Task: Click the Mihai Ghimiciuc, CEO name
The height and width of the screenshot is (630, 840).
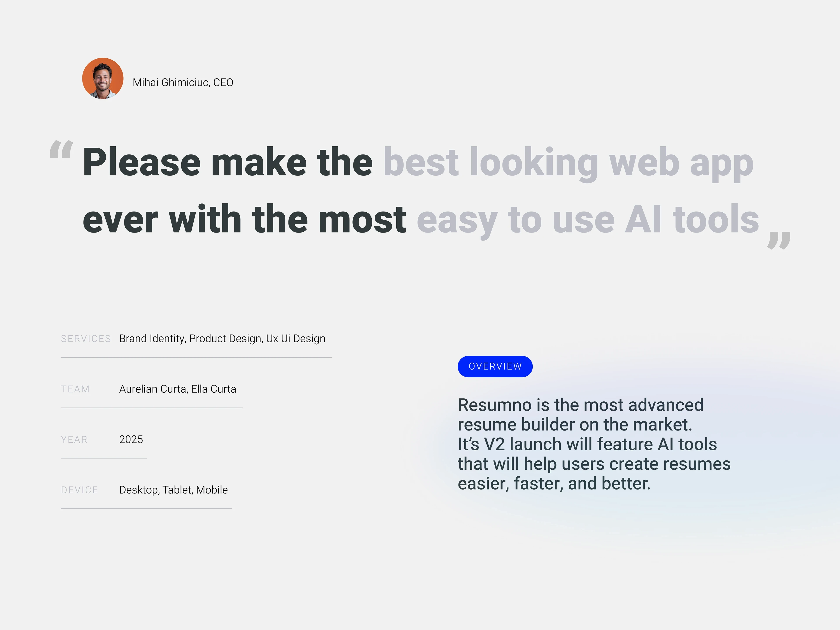Action: coord(183,82)
